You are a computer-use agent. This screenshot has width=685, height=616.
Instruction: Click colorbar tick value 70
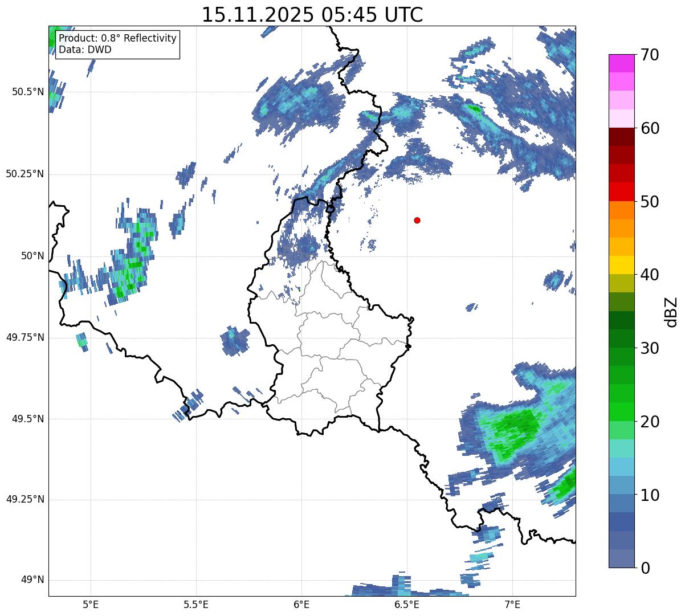pyautogui.click(x=649, y=55)
